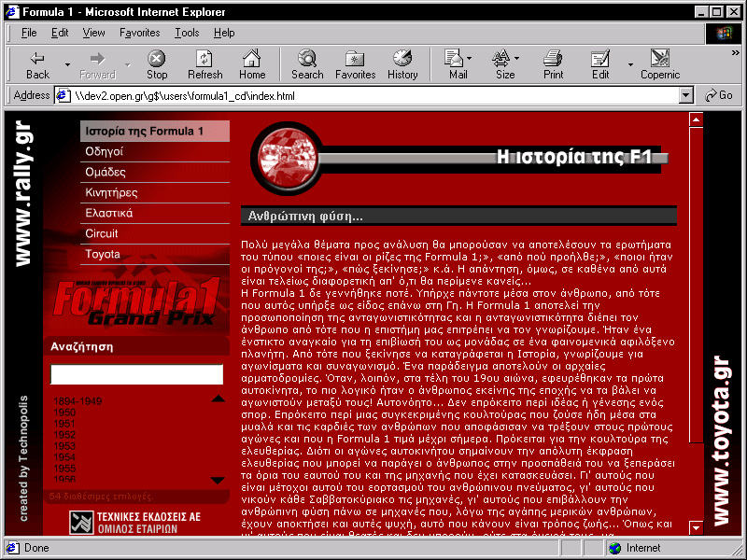Viewport: 747px width, 560px height.
Task: Click the page vertical scrollbar thumb
Action: [x=696, y=285]
